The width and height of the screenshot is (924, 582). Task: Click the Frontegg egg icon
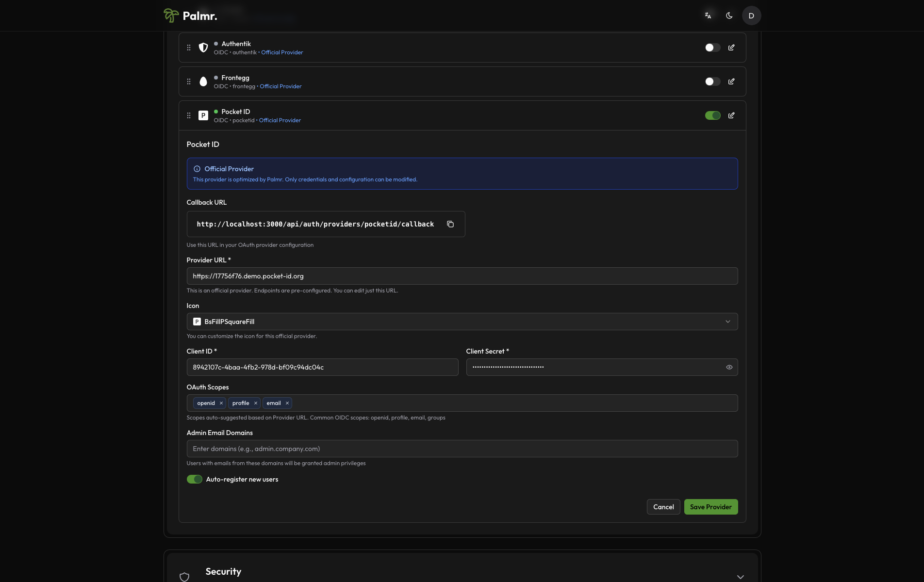click(x=203, y=81)
